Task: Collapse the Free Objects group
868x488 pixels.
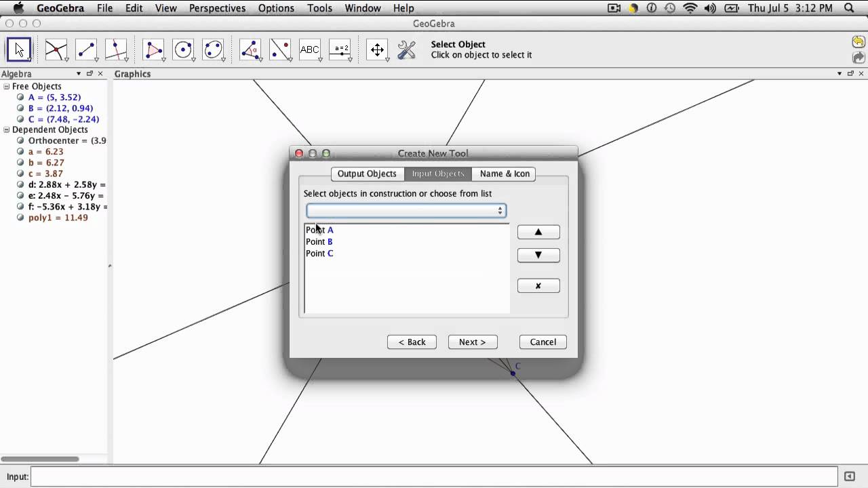Action: click(7, 87)
